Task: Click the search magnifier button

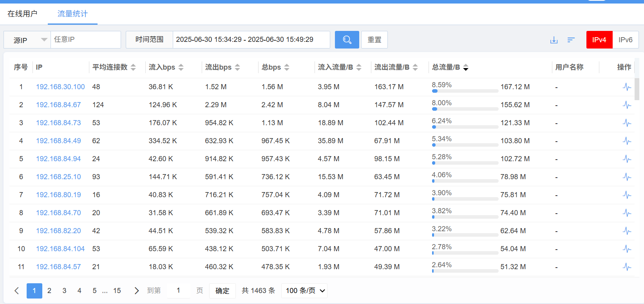Action: click(347, 40)
